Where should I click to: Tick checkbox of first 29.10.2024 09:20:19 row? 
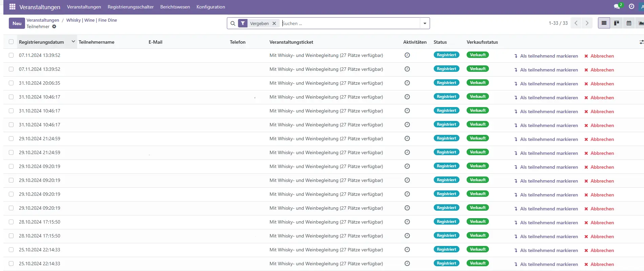[x=11, y=166]
